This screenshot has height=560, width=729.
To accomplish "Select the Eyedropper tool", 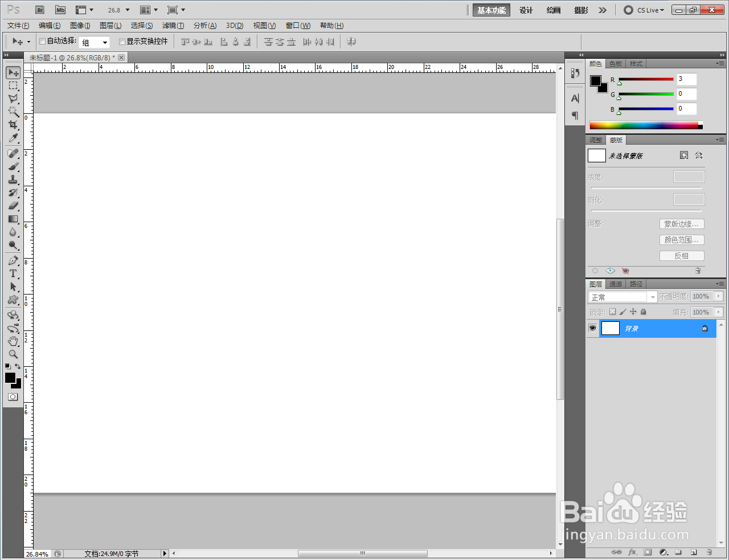I will click(x=13, y=138).
